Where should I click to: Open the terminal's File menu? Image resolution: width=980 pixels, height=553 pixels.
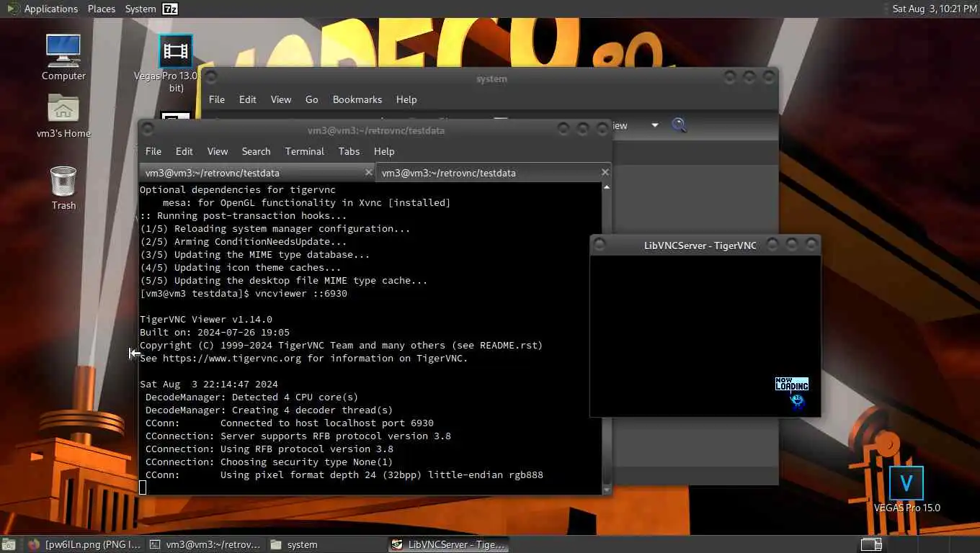[153, 151]
